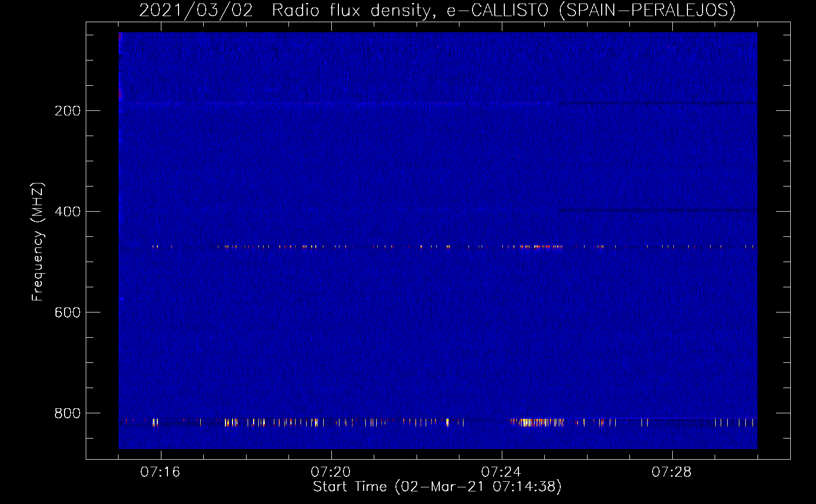
Task: Click the 07:24 time tick label
Action: (501, 472)
